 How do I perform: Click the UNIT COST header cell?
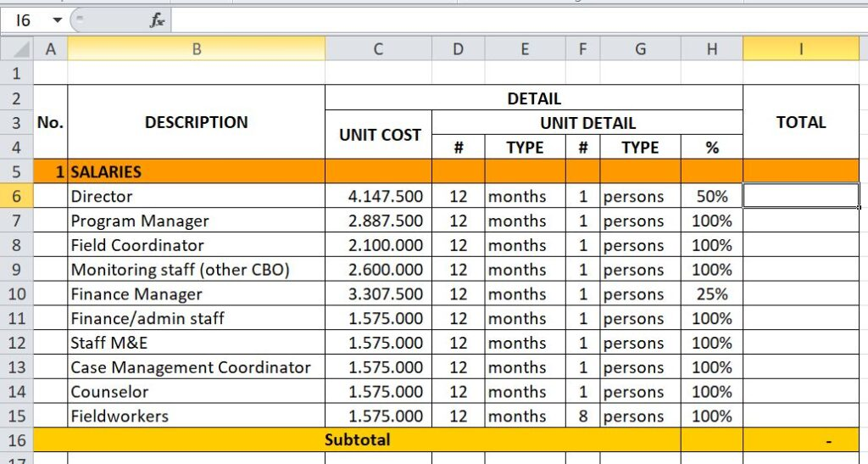tap(378, 134)
